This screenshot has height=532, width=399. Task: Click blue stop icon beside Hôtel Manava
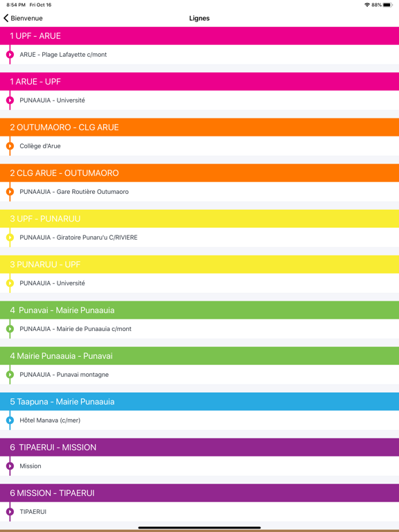pos(10,420)
